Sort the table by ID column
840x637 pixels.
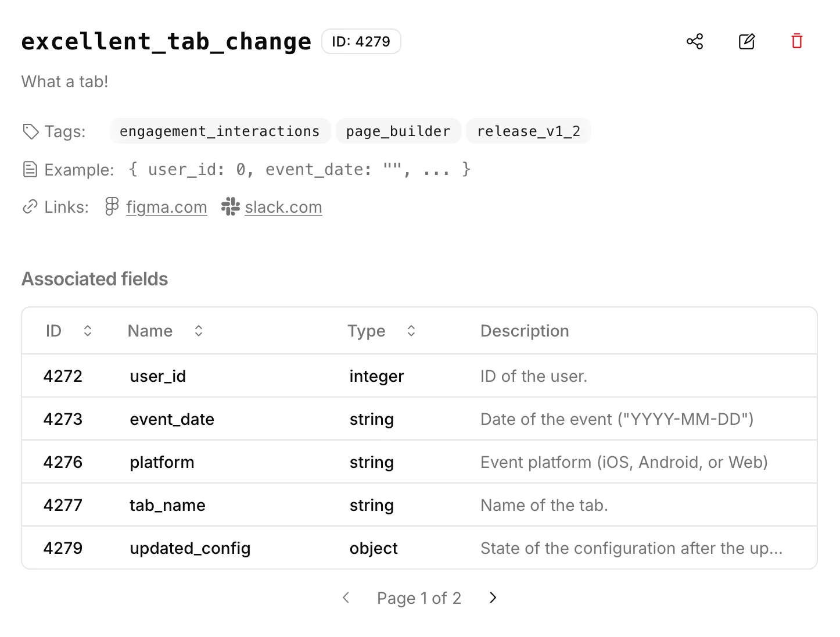click(x=88, y=330)
